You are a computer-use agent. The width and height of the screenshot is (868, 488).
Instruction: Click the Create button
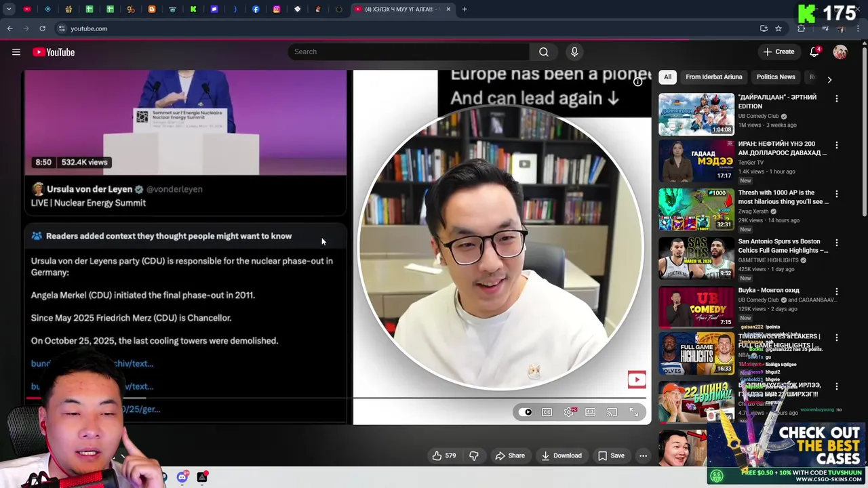[x=778, y=52]
